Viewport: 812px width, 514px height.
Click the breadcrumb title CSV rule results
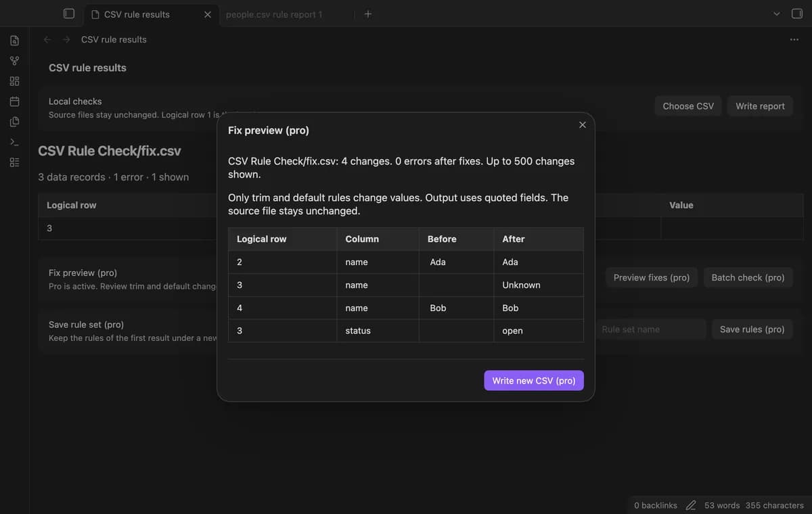pos(114,39)
